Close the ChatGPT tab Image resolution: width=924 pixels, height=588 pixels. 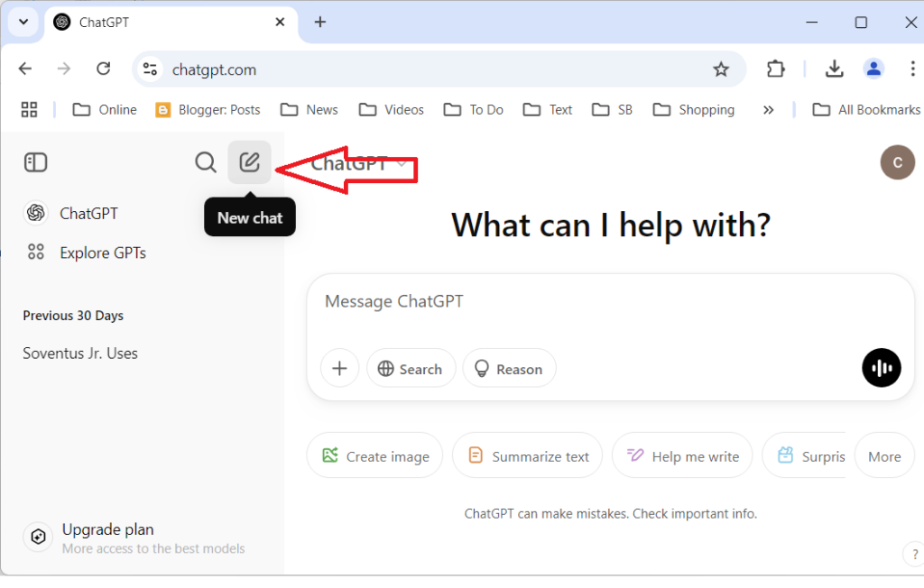(x=280, y=22)
